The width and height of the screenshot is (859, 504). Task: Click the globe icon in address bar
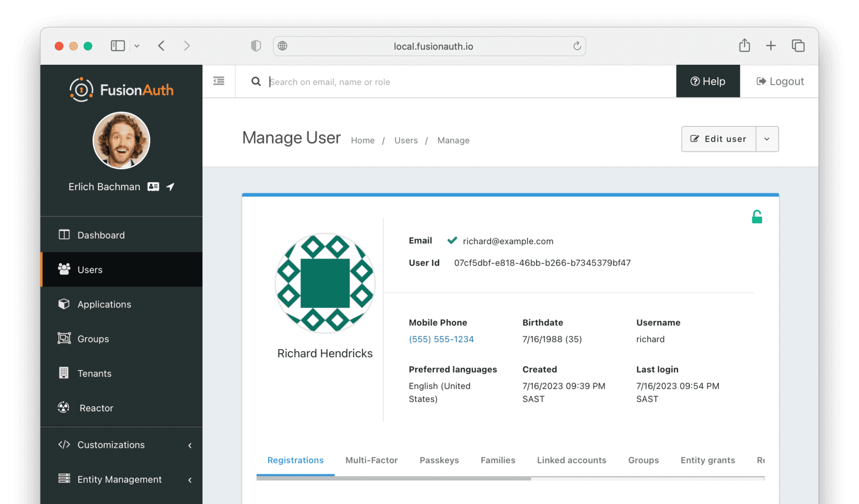(282, 46)
